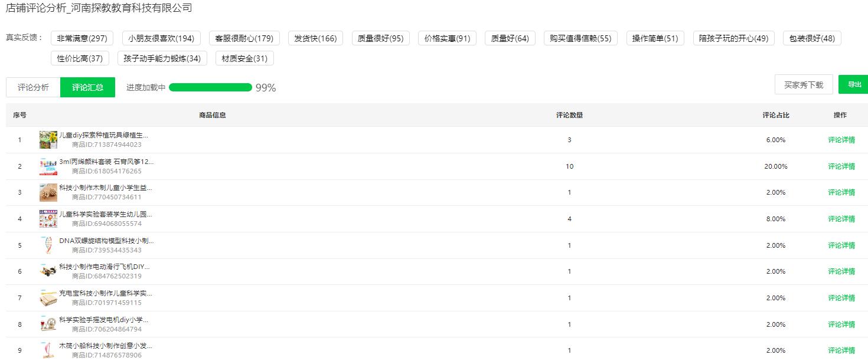
Task: Click the wooden craft product thumbnail in row 3
Action: pyautogui.click(x=48, y=192)
